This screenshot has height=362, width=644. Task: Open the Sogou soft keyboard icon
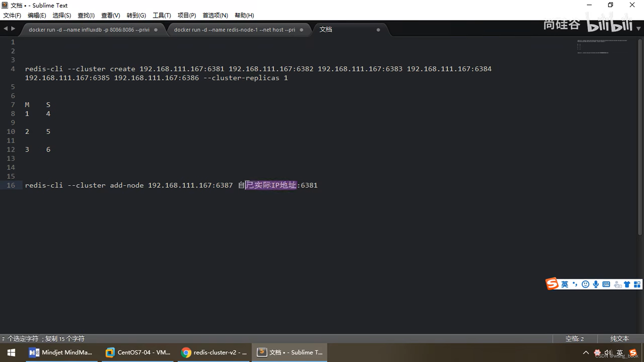point(606,285)
